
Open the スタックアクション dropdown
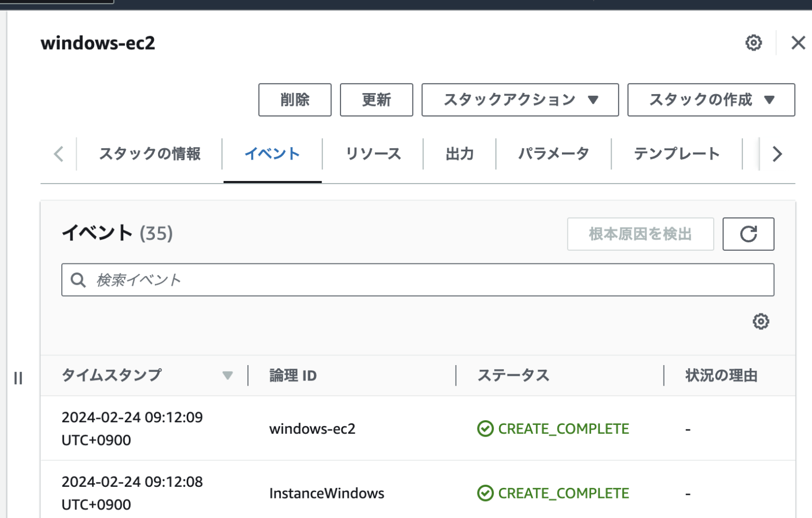pyautogui.click(x=520, y=100)
